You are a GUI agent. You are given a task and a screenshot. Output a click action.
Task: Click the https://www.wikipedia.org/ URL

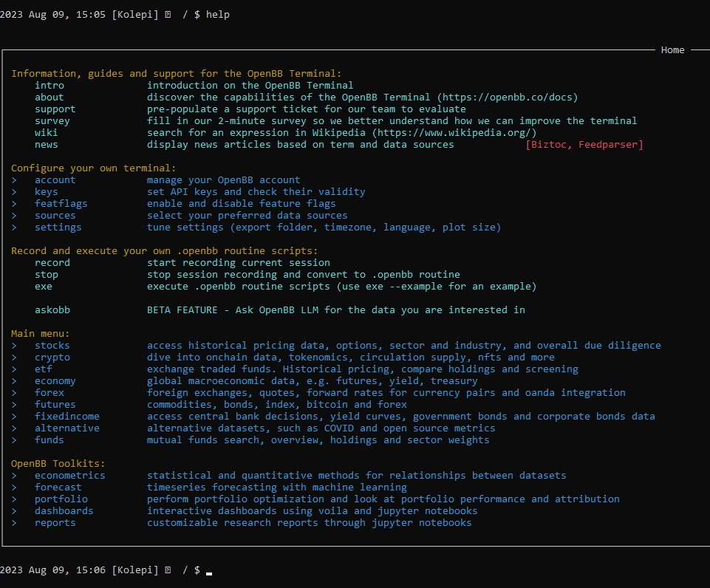pos(454,132)
